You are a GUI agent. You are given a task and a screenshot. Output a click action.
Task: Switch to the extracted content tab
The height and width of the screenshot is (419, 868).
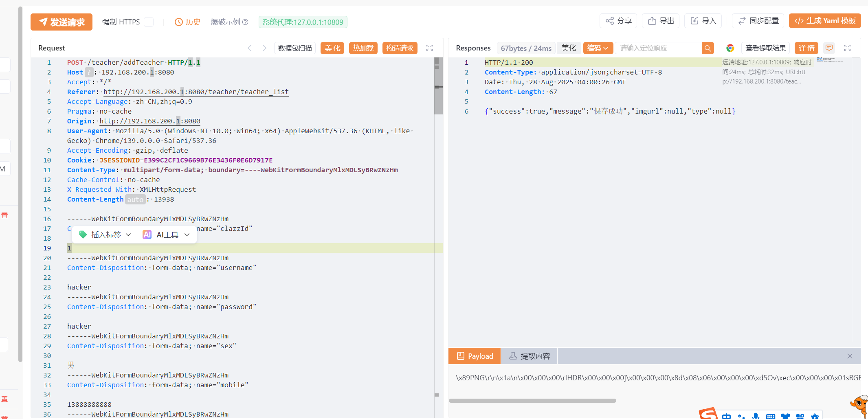pos(530,356)
